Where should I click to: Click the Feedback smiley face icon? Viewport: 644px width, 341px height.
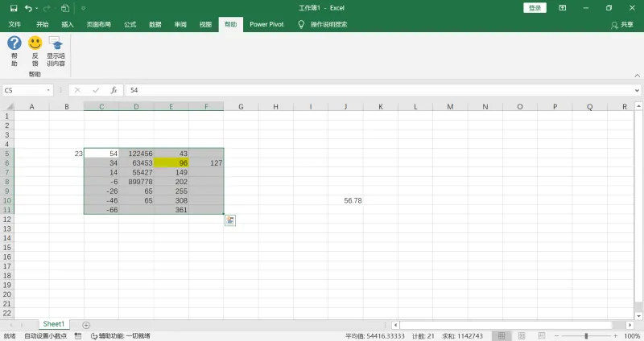click(x=35, y=43)
